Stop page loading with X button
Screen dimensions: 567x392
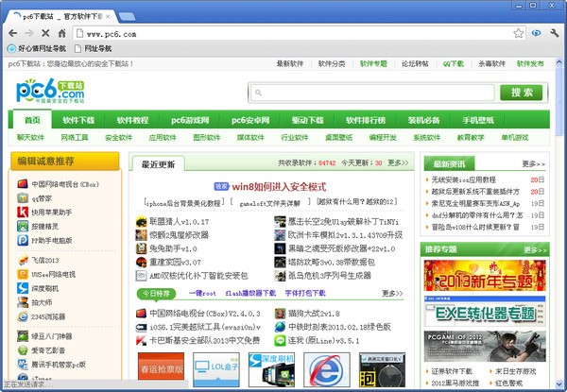45,34
